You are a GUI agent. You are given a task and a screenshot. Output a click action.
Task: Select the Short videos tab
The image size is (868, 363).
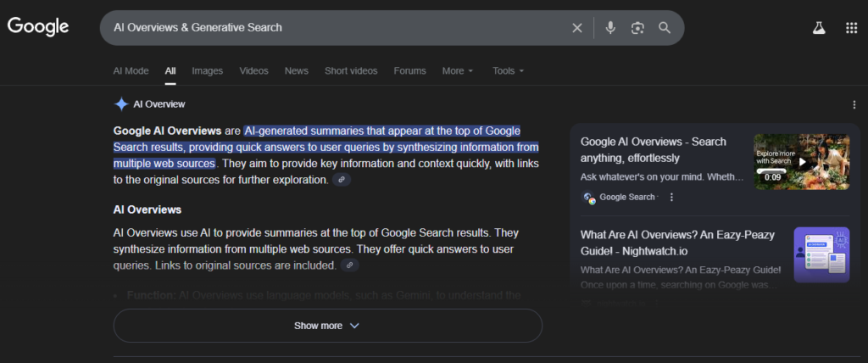[351, 71]
